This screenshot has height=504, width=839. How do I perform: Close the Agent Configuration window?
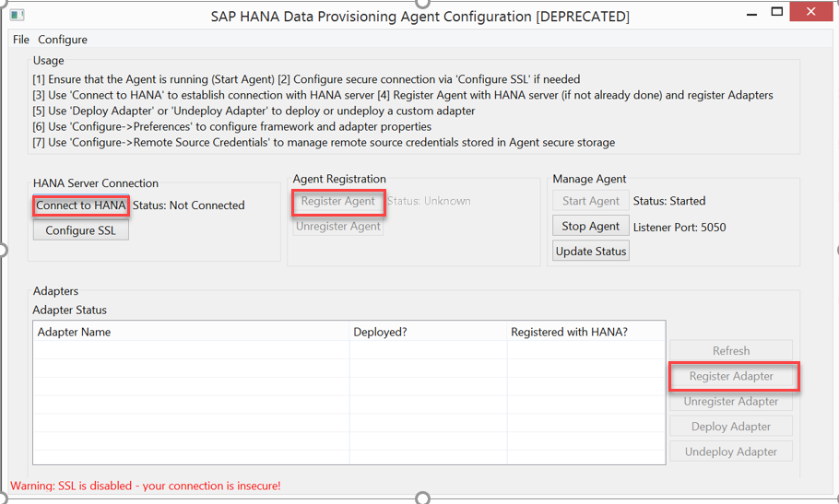coord(811,12)
